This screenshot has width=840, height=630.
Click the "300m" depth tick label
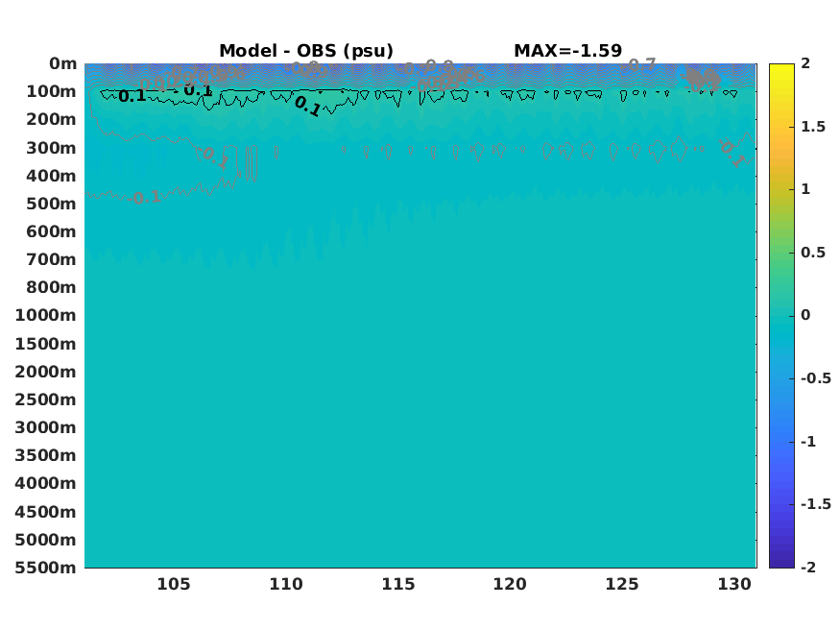click(x=51, y=148)
